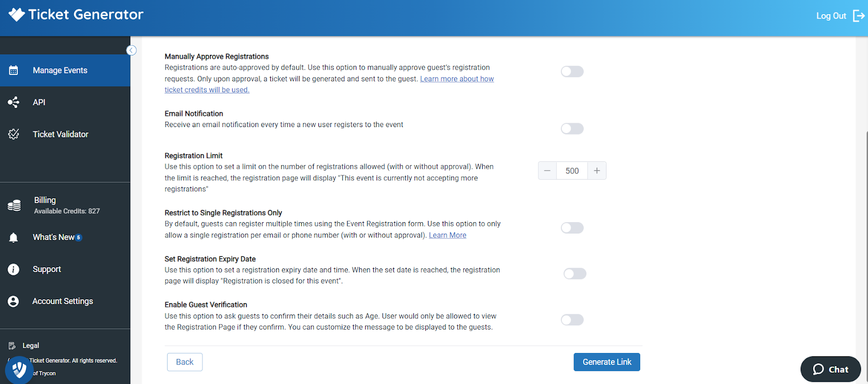Click the Log Out exit arrow icon

click(x=859, y=16)
